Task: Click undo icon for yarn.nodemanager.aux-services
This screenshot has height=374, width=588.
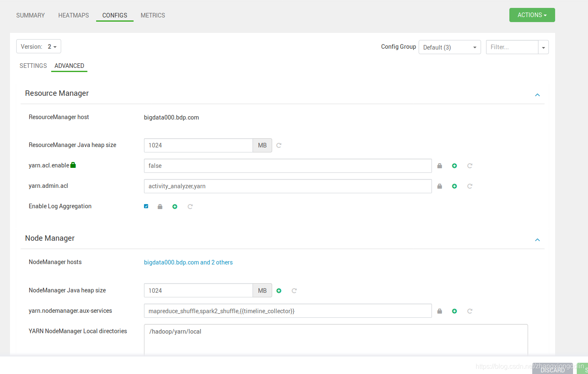Action: click(470, 311)
